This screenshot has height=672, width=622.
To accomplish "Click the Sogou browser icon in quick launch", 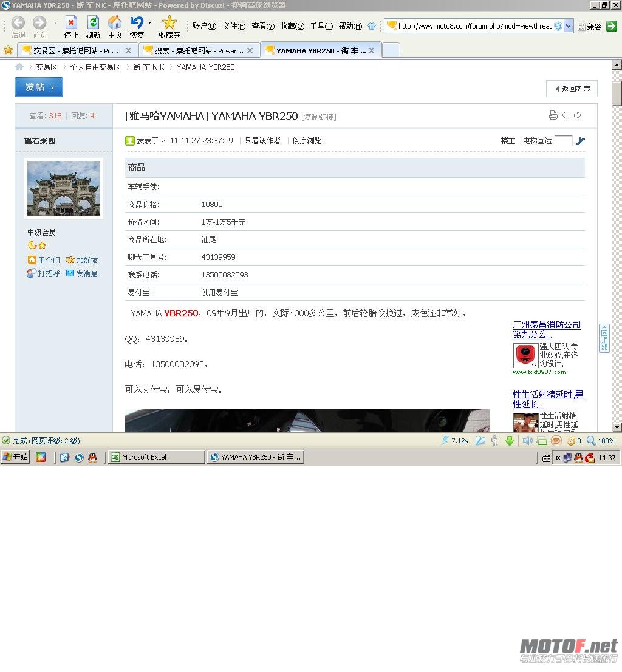I will tap(79, 458).
